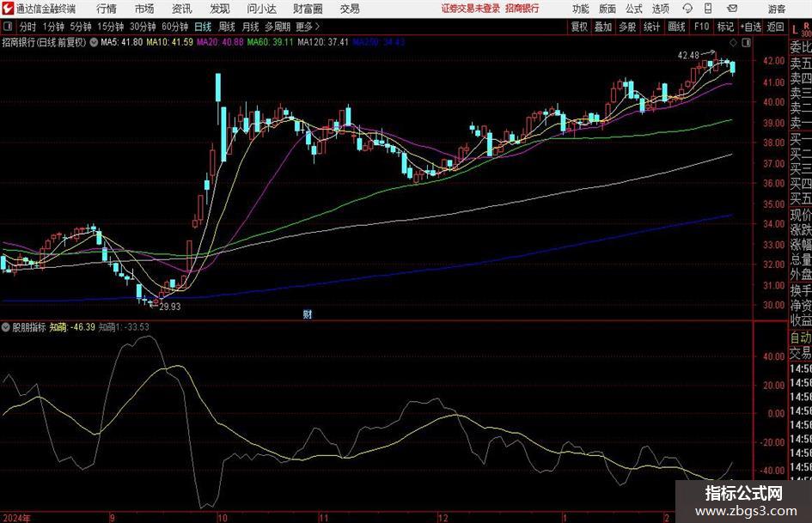Switch to 60分钟 period tab
The height and width of the screenshot is (523, 812).
[175, 27]
